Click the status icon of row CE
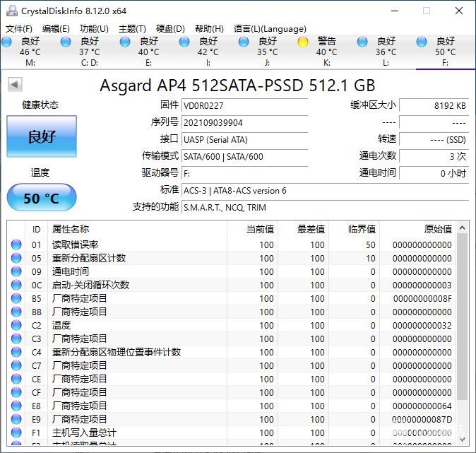Screen dimensions: 476x453 pos(16,379)
